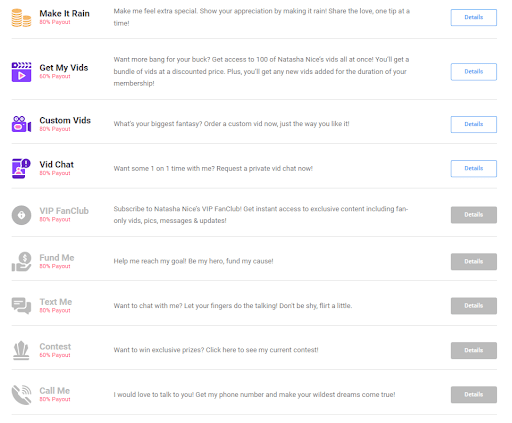Image resolution: width=512 pixels, height=423 pixels.
Task: Click the Text Me chat bubbles icon
Action: [x=21, y=306]
